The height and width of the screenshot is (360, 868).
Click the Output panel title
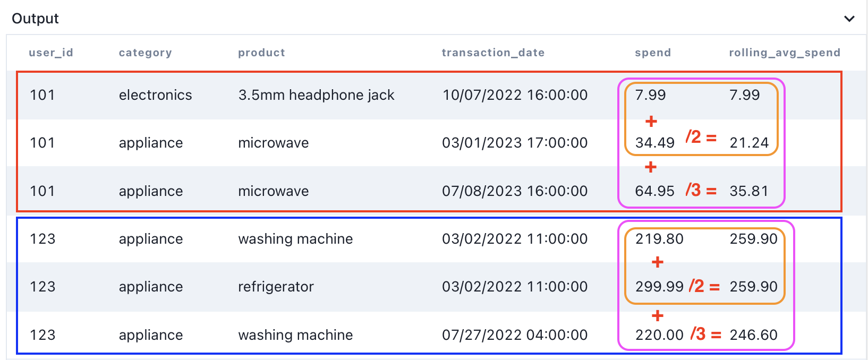35,19
